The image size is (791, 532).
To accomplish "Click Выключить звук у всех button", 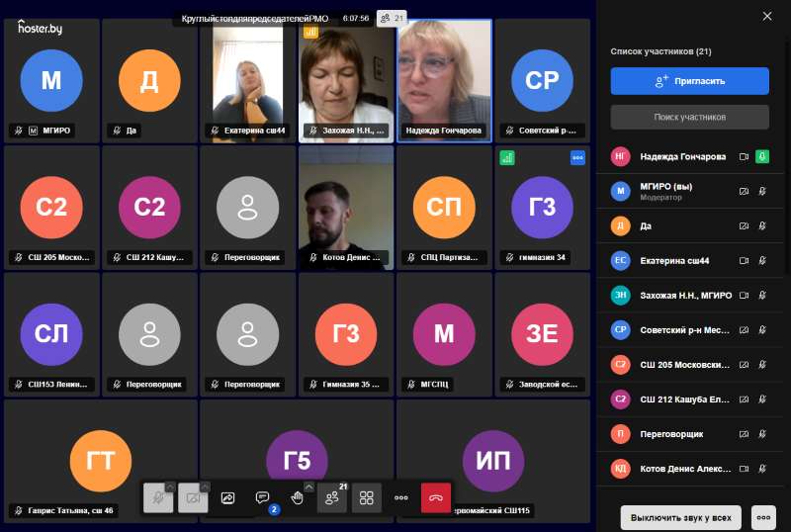I will 680,518.
